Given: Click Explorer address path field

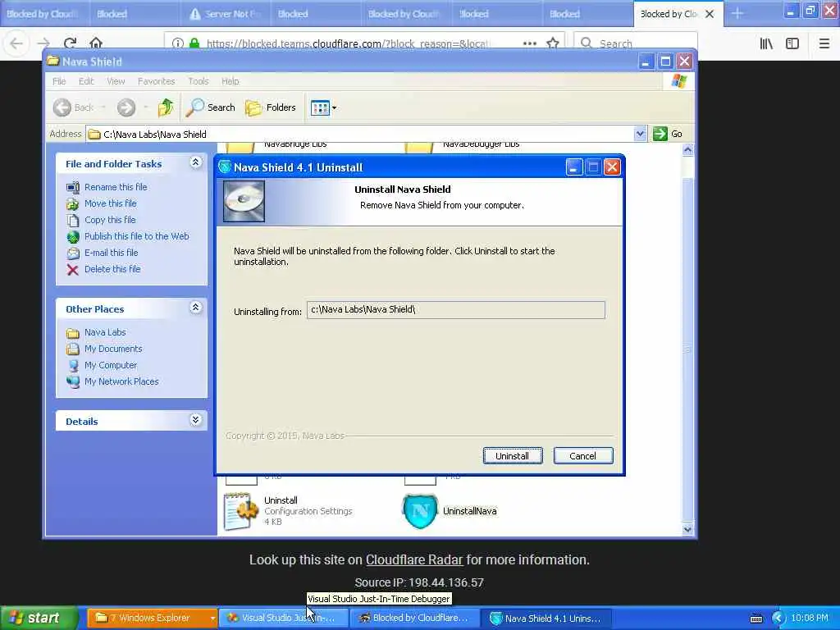Looking at the screenshot, I should [x=359, y=134].
